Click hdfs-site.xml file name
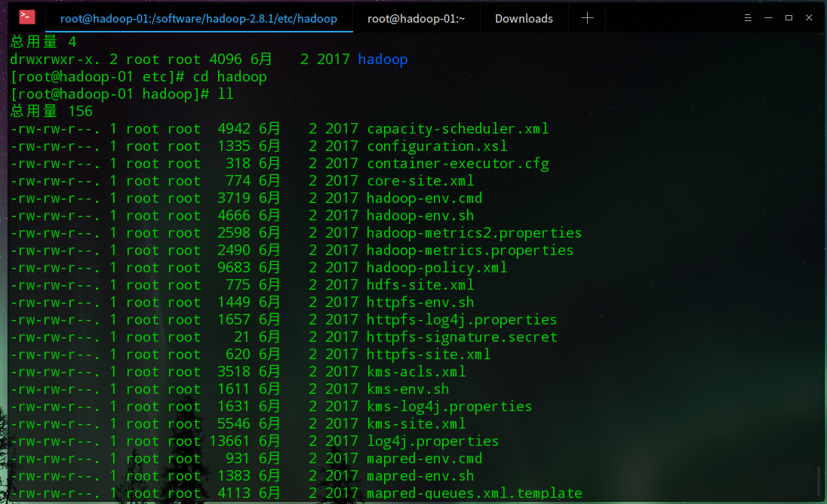Viewport: 827px width, 504px height. 420,285
